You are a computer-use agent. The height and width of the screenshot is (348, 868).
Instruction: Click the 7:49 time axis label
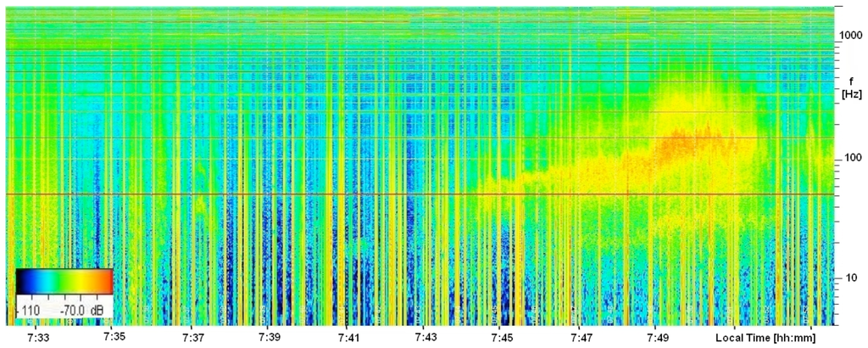pos(656,338)
